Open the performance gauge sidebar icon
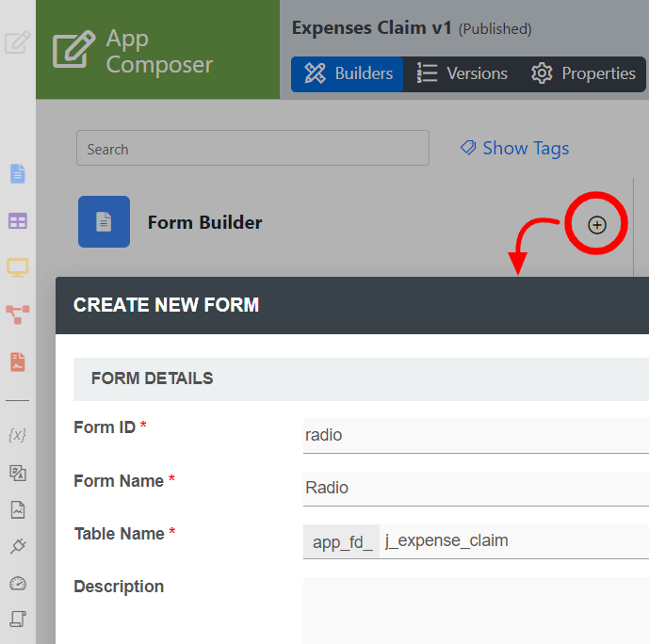Viewport: 649px width, 644px height. pos(17,583)
